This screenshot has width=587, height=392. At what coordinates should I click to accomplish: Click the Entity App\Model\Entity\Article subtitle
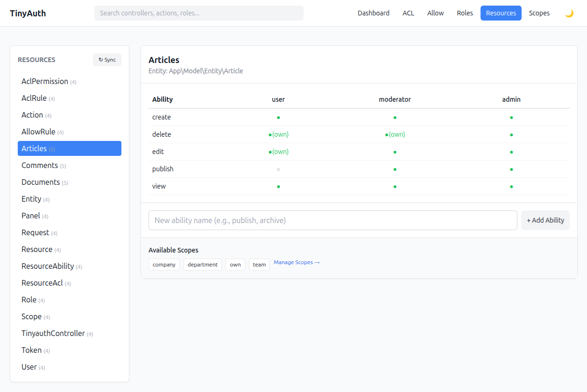point(196,71)
